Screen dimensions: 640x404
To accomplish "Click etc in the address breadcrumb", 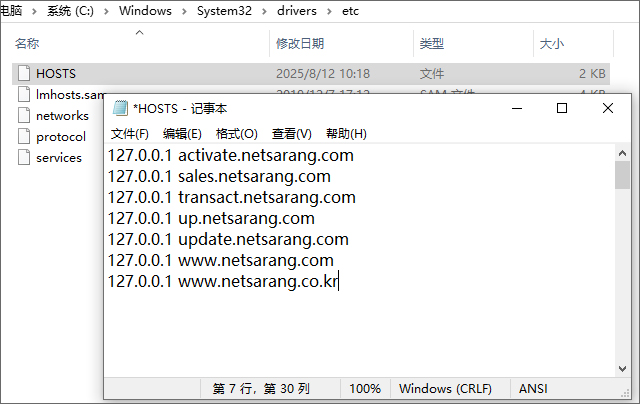I will pos(350,11).
